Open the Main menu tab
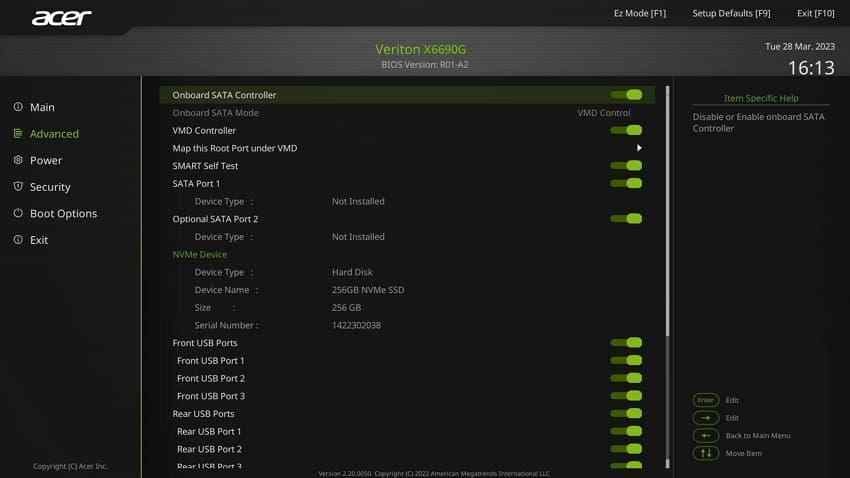850x478 pixels. point(42,107)
